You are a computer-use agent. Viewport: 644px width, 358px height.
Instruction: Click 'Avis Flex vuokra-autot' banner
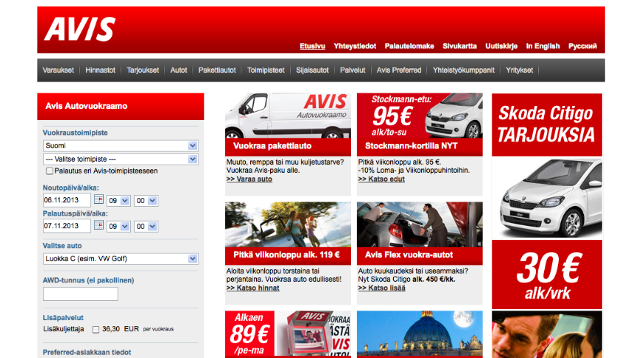pos(420,233)
